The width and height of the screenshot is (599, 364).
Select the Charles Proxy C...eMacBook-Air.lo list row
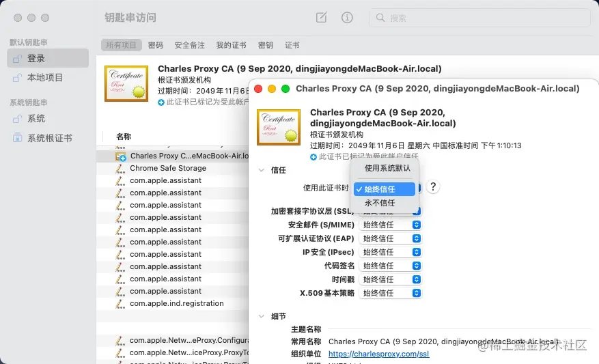click(x=173, y=156)
